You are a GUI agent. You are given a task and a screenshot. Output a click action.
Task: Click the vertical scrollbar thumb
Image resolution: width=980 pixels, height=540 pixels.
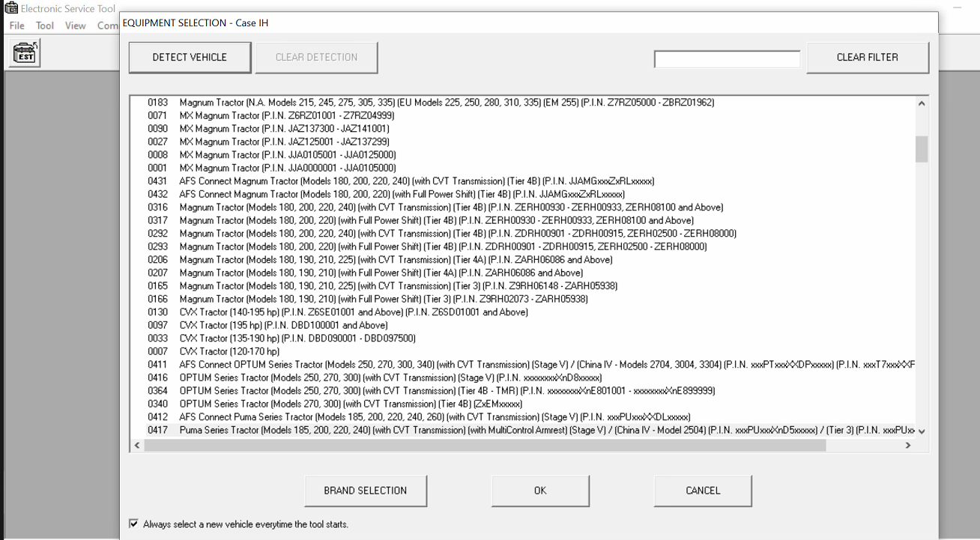(x=922, y=149)
